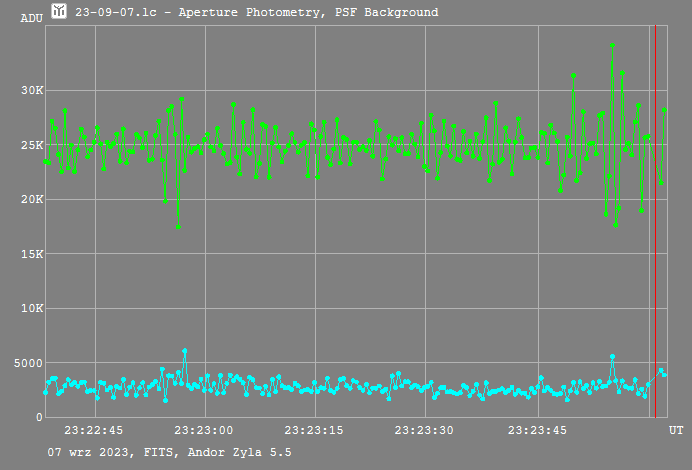Image resolution: width=692 pixels, height=470 pixels.
Task: Click the application icon beside the chart title
Action: pos(59,11)
